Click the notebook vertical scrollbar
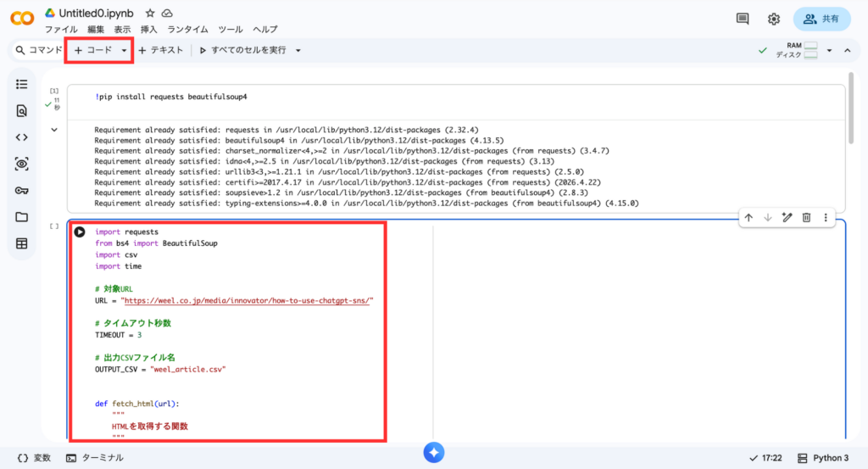 coord(851,108)
